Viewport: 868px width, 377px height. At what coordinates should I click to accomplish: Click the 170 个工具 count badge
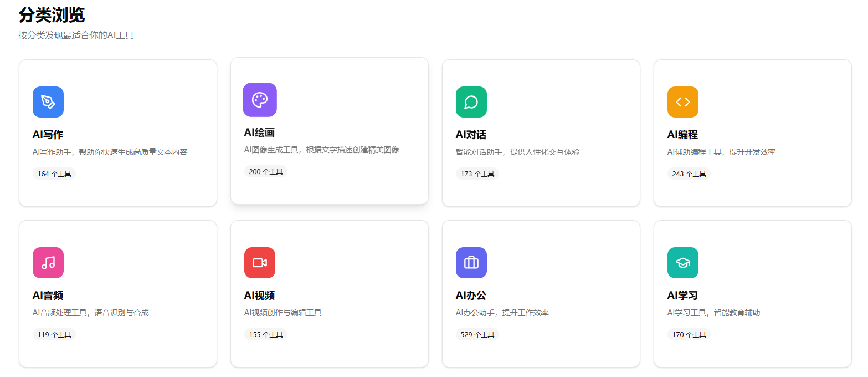pyautogui.click(x=689, y=334)
